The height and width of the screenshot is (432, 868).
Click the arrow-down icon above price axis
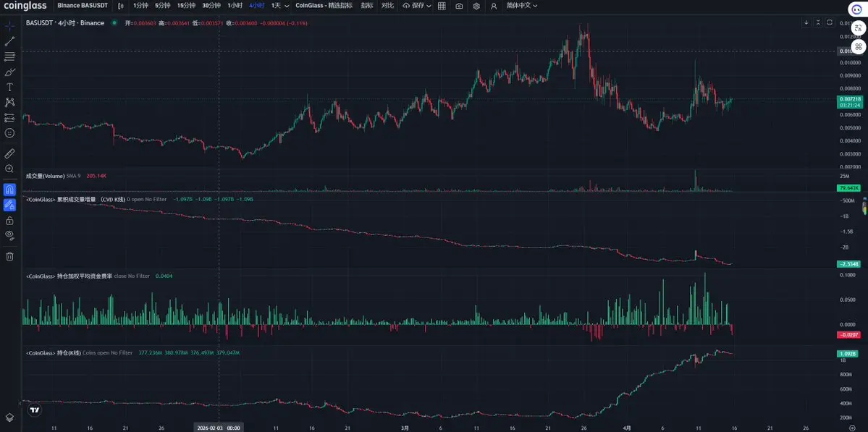tap(806, 22)
